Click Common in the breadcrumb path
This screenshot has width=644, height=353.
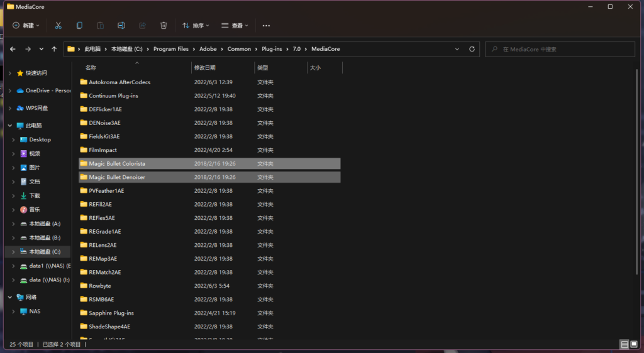239,49
